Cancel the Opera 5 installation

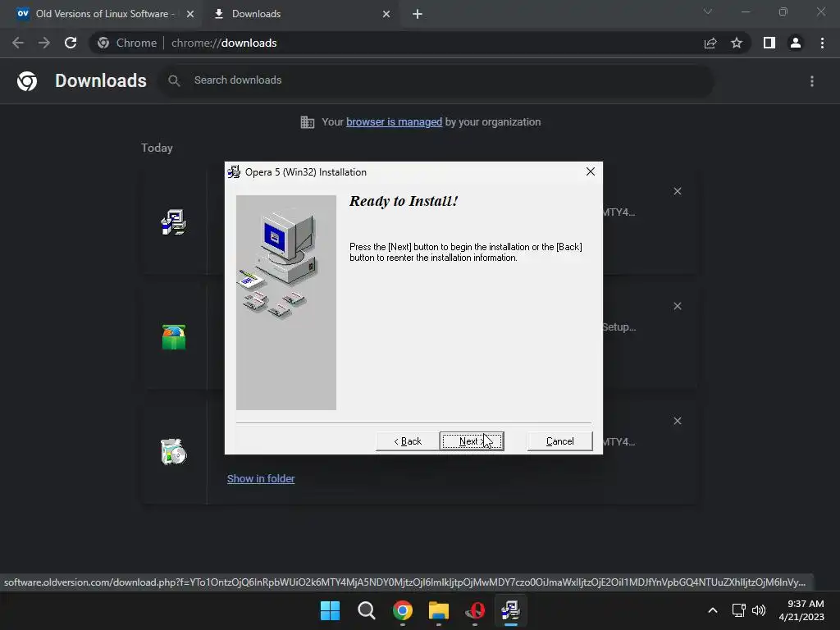pyautogui.click(x=559, y=441)
